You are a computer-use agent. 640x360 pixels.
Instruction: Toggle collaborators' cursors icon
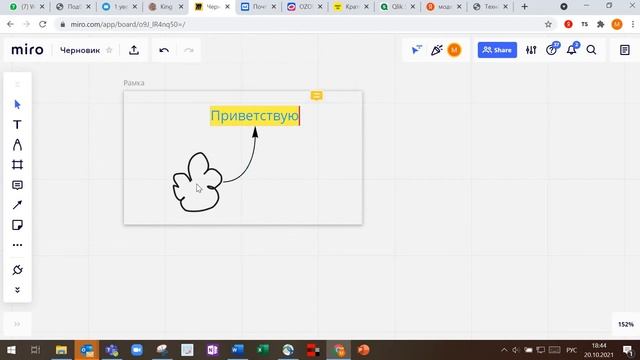pos(416,50)
